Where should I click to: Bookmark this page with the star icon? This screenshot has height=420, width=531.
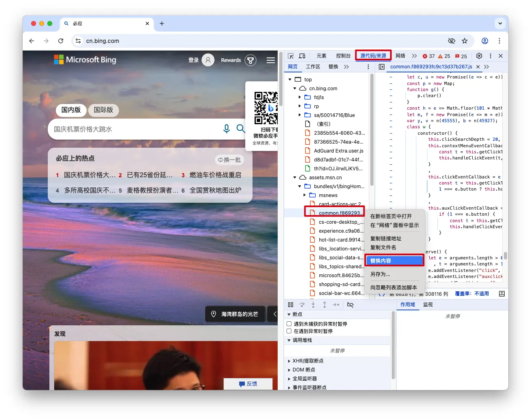pos(465,41)
